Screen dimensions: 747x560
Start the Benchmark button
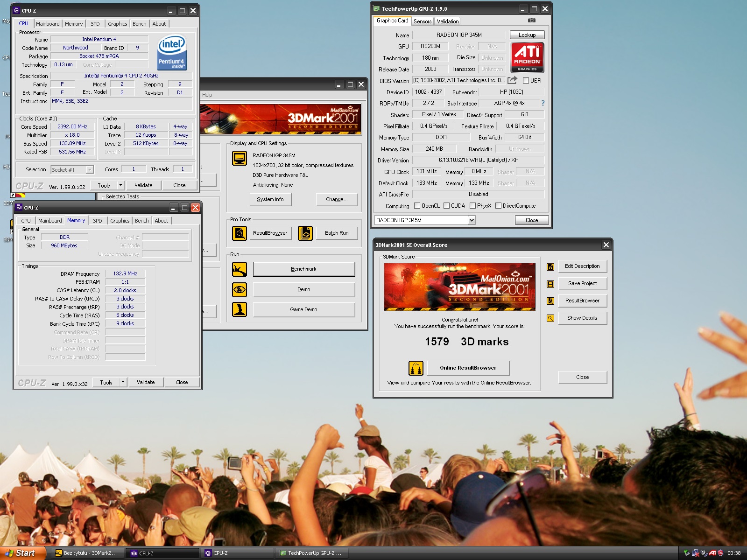click(x=304, y=269)
